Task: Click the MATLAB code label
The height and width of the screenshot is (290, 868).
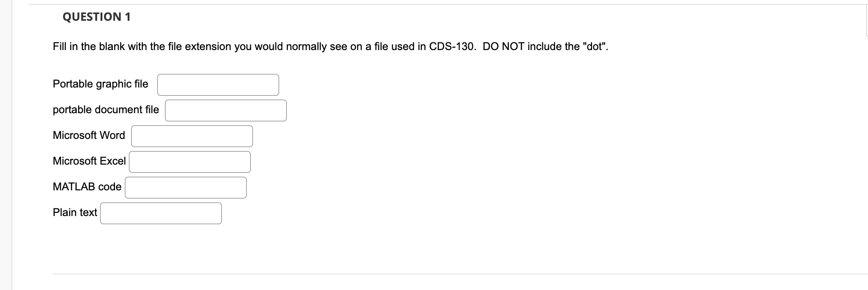Action: tap(87, 187)
